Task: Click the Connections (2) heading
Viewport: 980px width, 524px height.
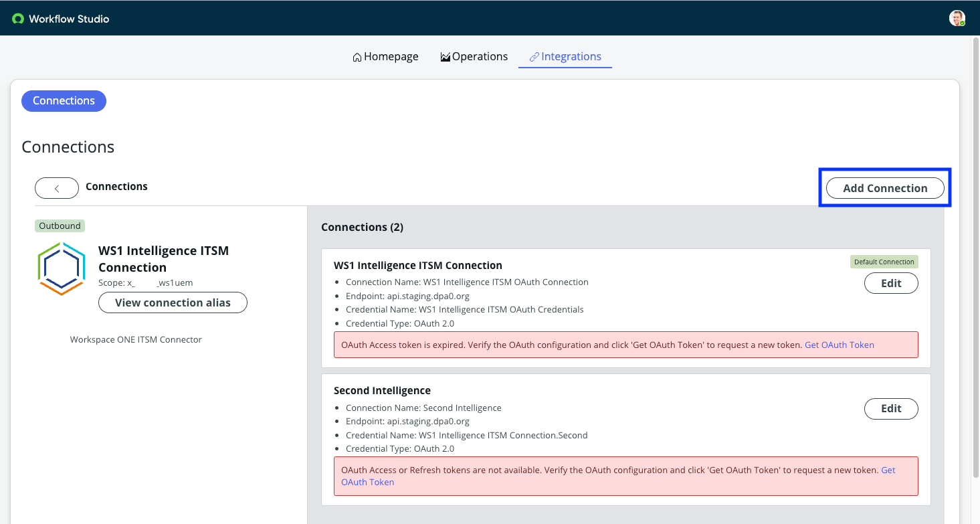Action: click(x=362, y=227)
